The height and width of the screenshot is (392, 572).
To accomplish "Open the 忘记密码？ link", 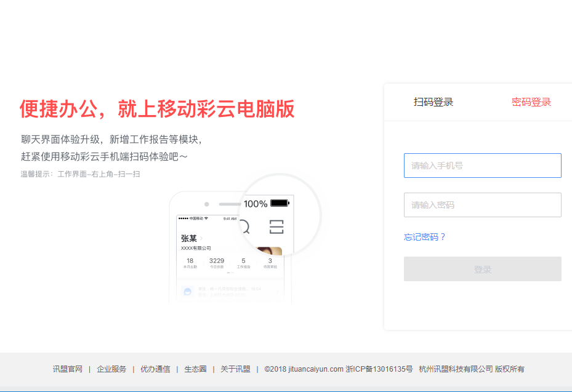I will tap(424, 237).
